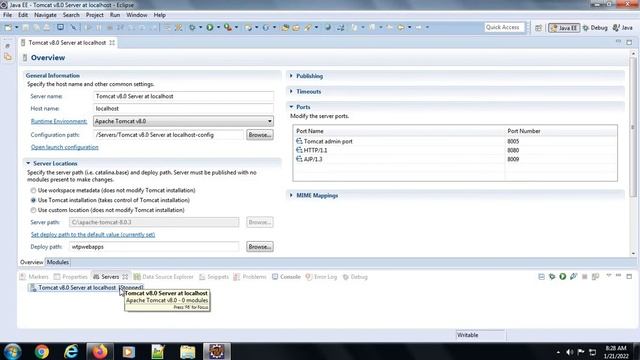Minimize the editor area
This screenshot has height=360, width=640.
[618, 42]
